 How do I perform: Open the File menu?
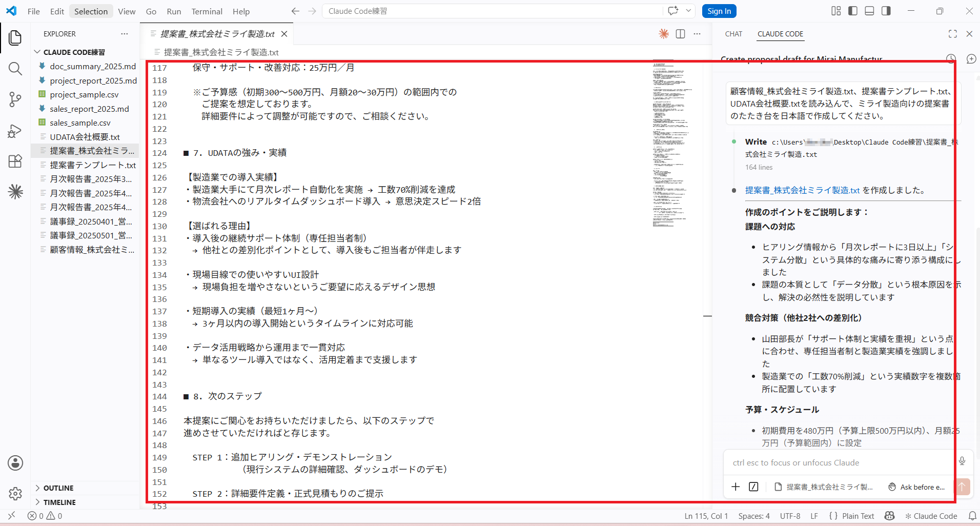(34, 11)
